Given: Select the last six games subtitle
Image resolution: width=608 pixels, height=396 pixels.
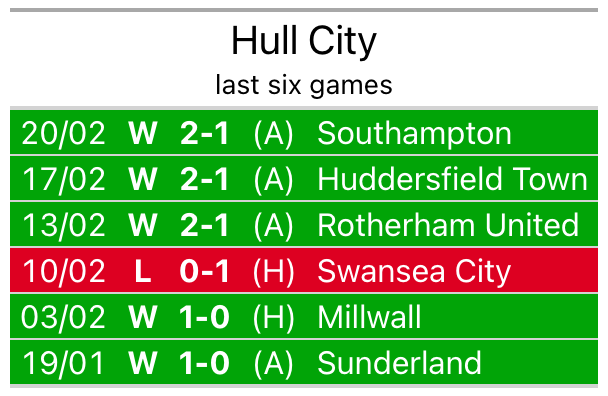Looking at the screenshot, I should (x=304, y=85).
